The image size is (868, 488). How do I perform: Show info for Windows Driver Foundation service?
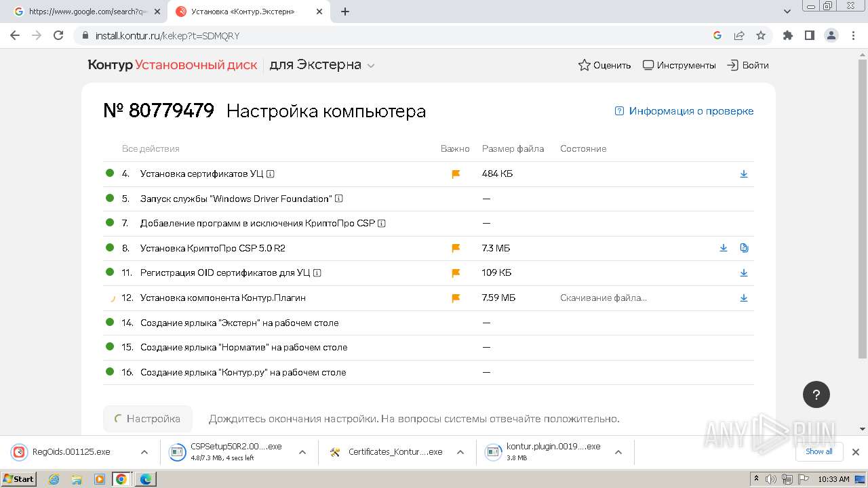pyautogui.click(x=339, y=199)
